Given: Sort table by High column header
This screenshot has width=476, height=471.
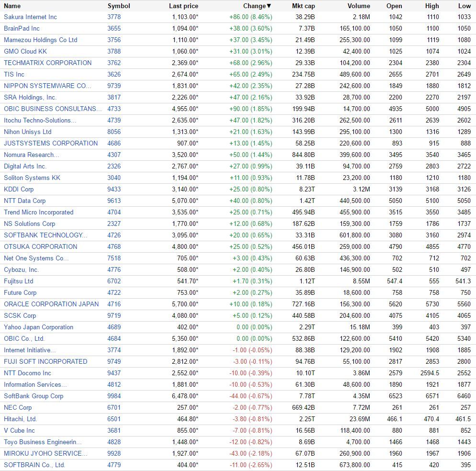Looking at the screenshot, I should (432, 6).
